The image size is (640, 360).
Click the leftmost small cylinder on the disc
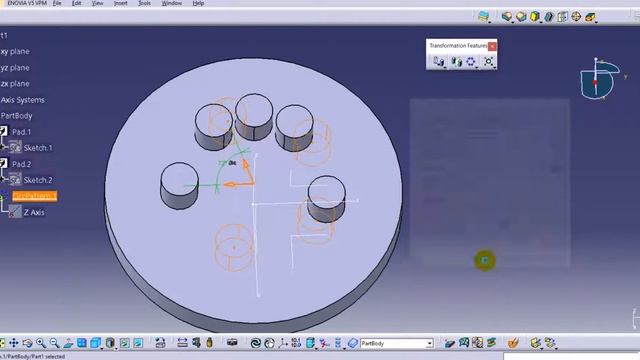(180, 186)
